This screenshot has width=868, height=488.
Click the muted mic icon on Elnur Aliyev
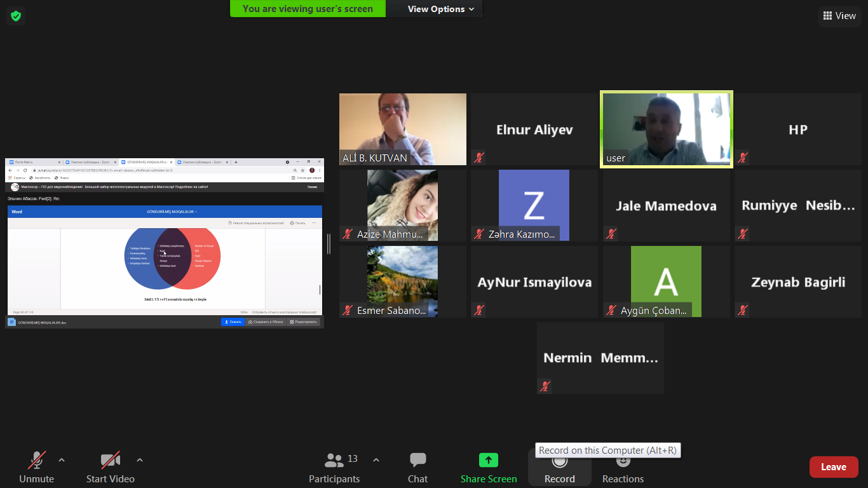click(x=479, y=157)
